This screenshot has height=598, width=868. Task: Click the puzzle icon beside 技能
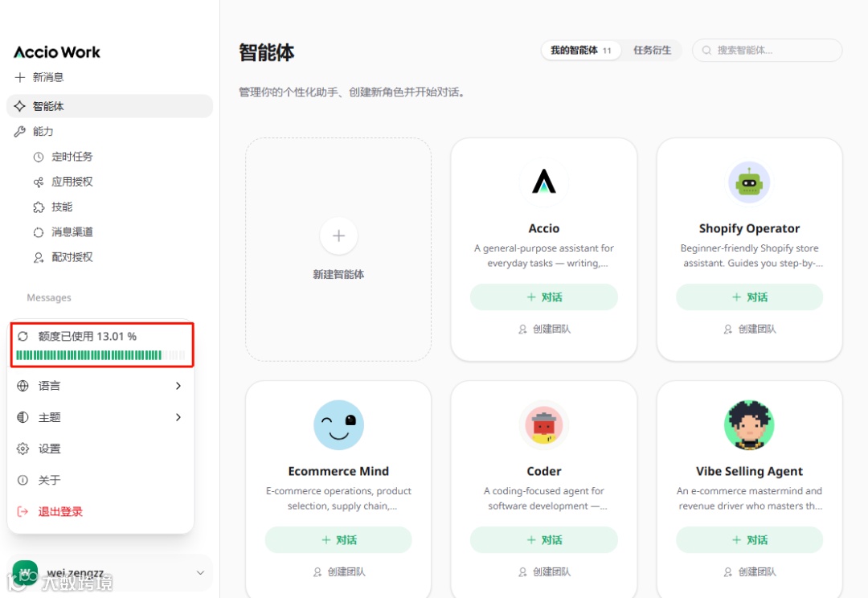[39, 207]
